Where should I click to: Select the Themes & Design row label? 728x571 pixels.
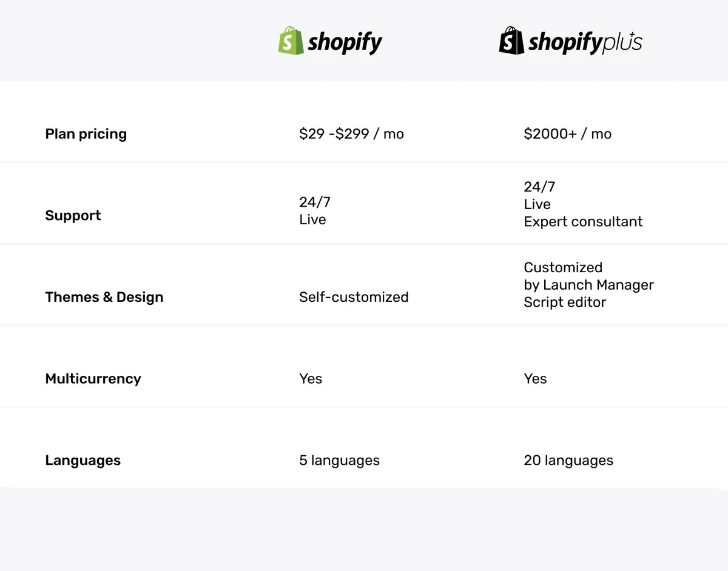coord(104,297)
